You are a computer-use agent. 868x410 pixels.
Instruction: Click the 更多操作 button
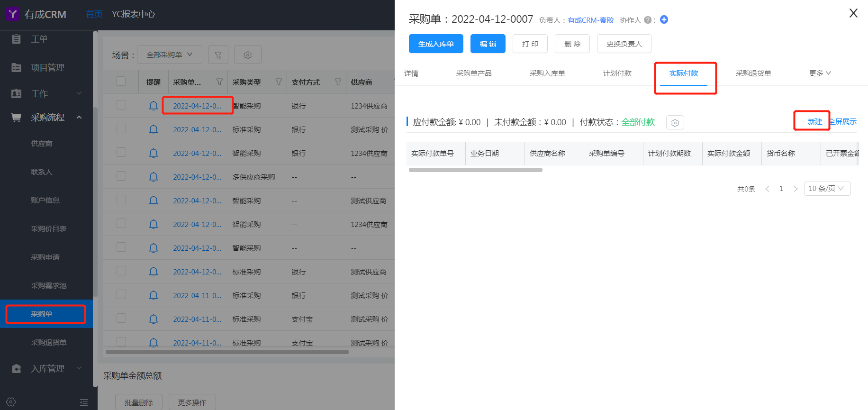click(x=192, y=402)
